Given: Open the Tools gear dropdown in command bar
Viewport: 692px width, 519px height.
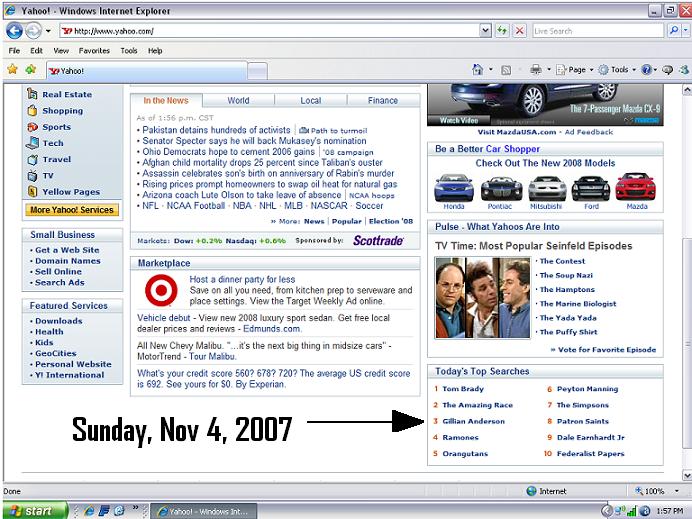Looking at the screenshot, I should point(617,70).
